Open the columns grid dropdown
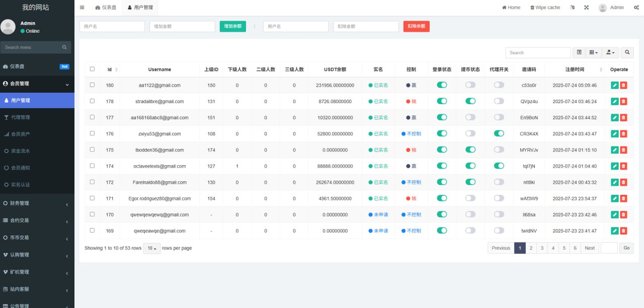 click(594, 52)
